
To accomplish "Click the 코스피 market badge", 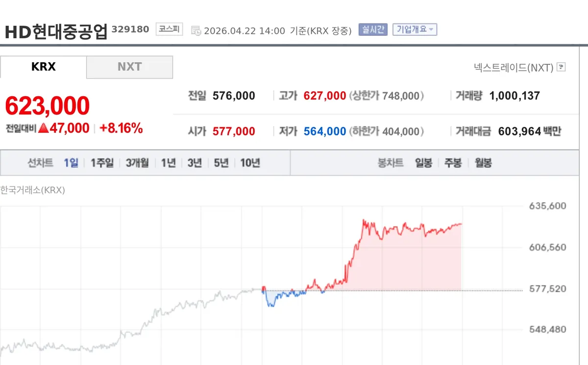I will pyautogui.click(x=169, y=29).
